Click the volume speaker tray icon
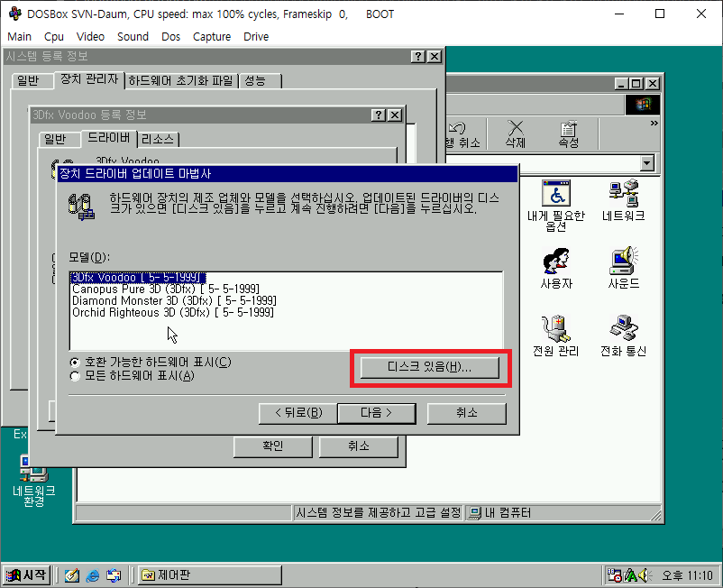Screen dimensions: 723x588 [x=645, y=575]
